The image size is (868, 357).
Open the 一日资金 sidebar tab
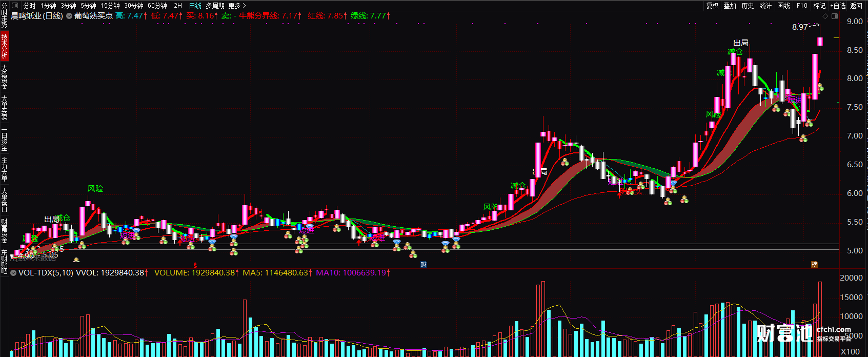4,138
